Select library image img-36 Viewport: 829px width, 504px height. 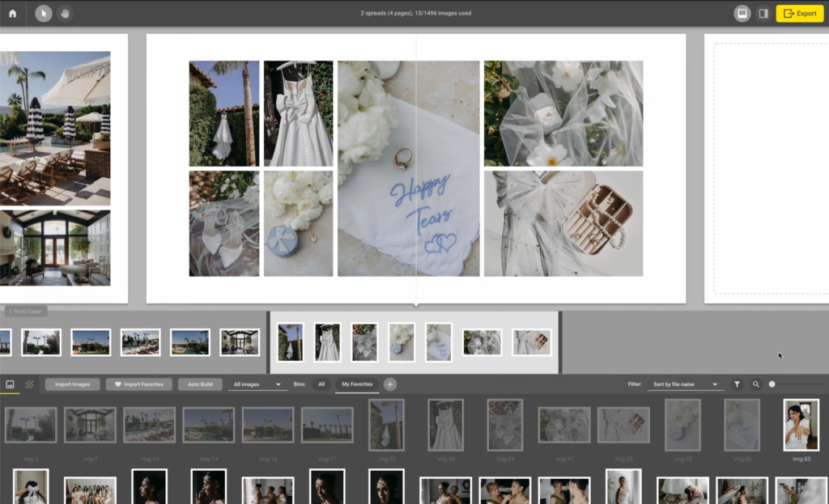coord(446,425)
